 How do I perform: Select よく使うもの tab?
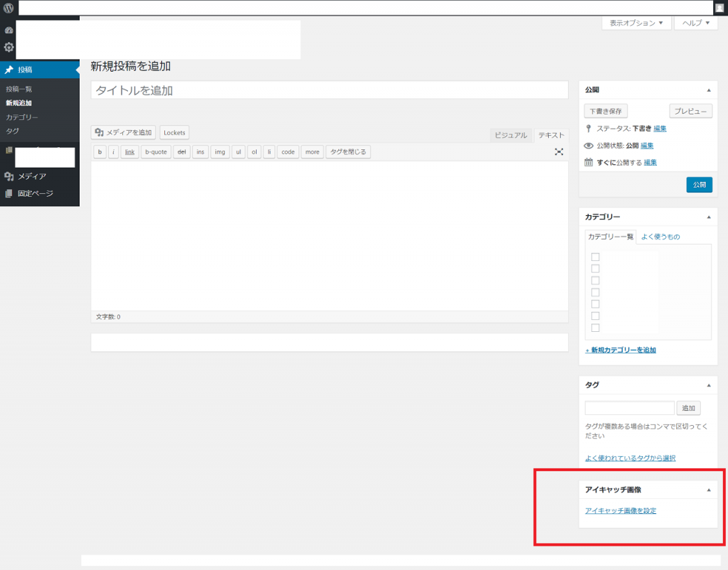[660, 237]
